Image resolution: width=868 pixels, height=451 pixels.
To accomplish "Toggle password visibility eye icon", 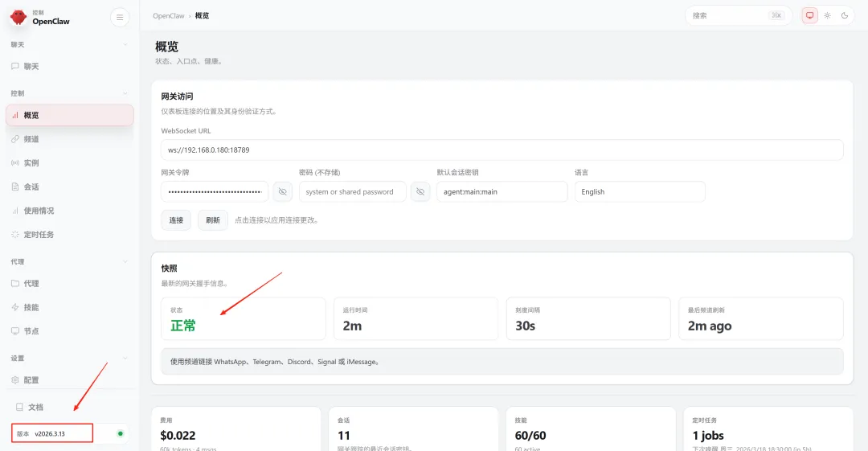I will coord(420,191).
